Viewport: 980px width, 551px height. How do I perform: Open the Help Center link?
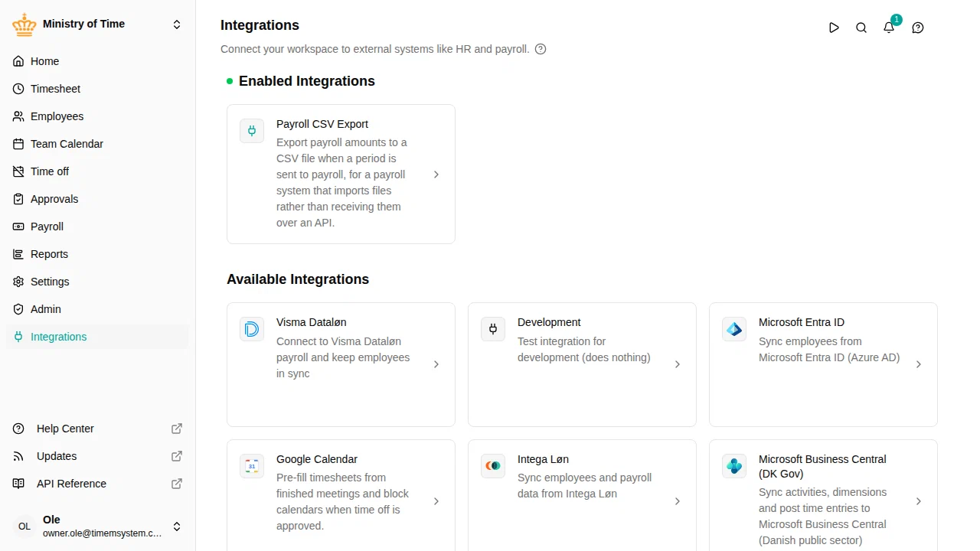pos(97,429)
